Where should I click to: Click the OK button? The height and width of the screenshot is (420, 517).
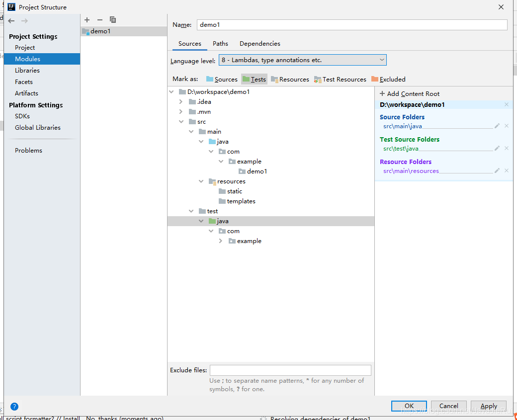pyautogui.click(x=409, y=406)
